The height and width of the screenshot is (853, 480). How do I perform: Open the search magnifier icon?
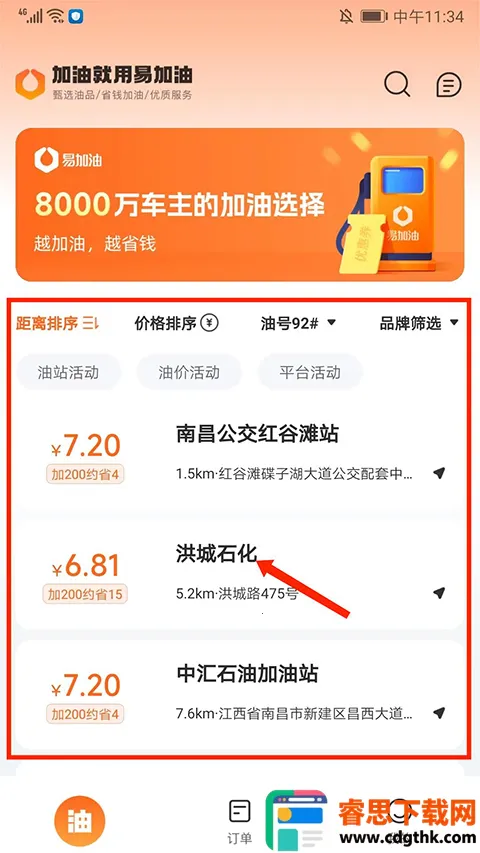tap(397, 84)
